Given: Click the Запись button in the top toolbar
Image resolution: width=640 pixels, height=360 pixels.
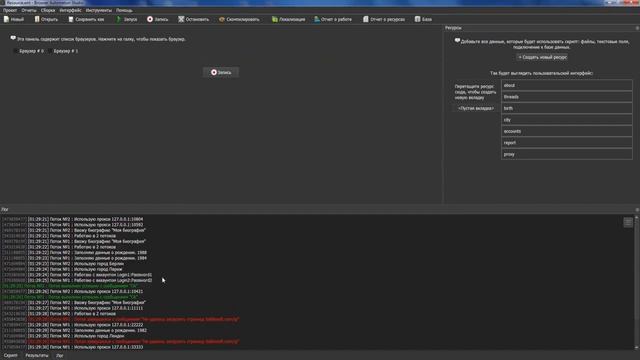Looking at the screenshot, I should (158, 19).
